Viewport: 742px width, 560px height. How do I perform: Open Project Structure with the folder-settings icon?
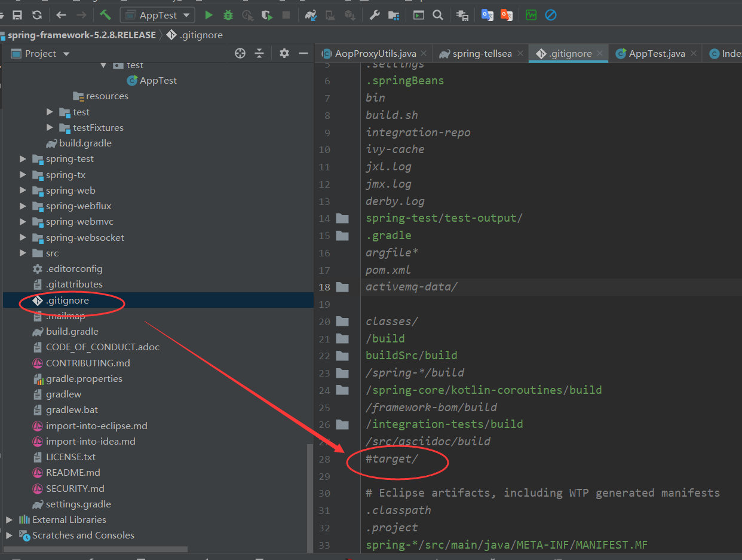pyautogui.click(x=393, y=15)
